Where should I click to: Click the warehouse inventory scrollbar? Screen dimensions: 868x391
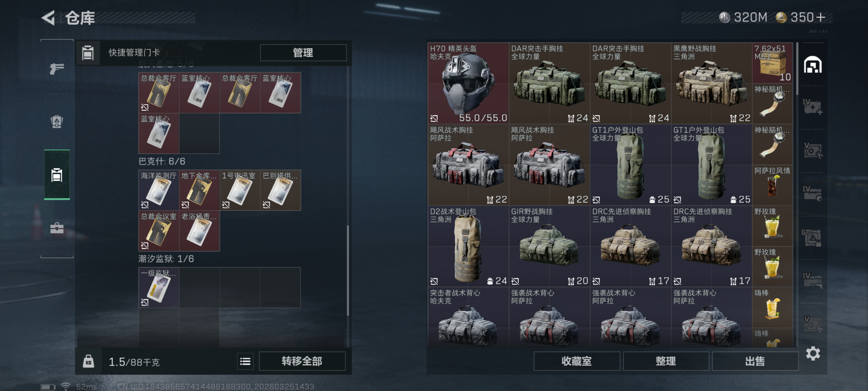[797, 69]
